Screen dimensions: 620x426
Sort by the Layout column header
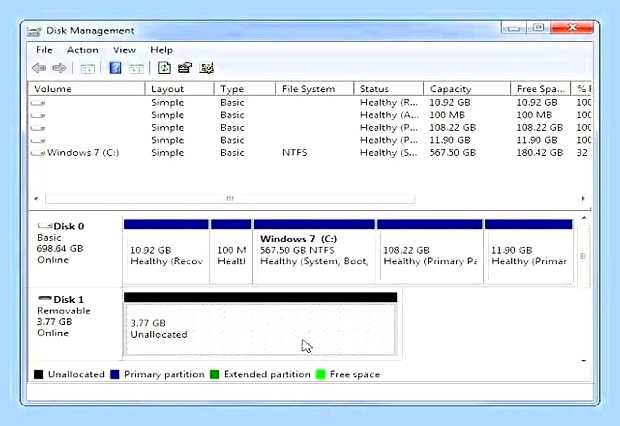(180, 89)
